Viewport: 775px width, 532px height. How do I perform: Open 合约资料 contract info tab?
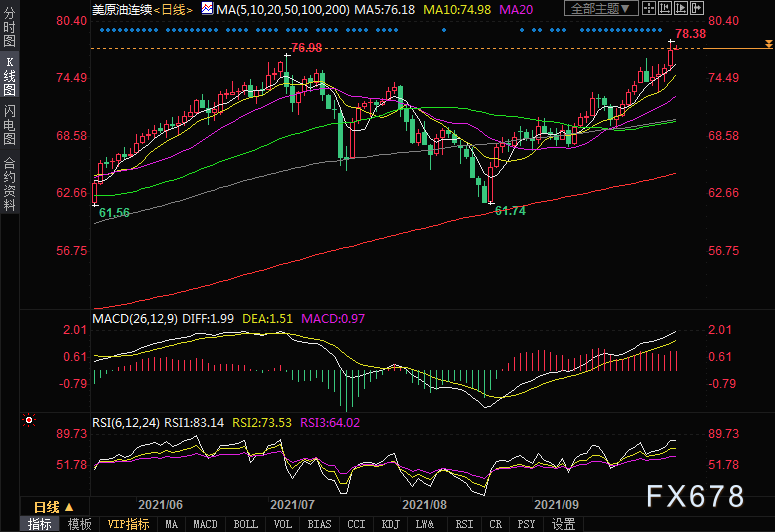(9, 184)
